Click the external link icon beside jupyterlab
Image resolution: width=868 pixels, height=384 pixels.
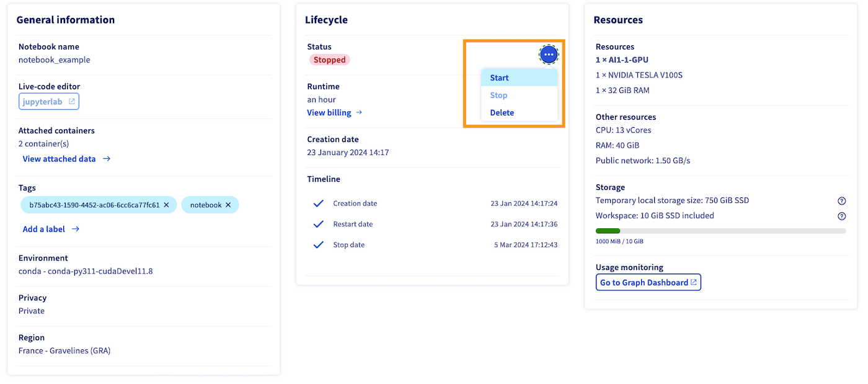[72, 102]
